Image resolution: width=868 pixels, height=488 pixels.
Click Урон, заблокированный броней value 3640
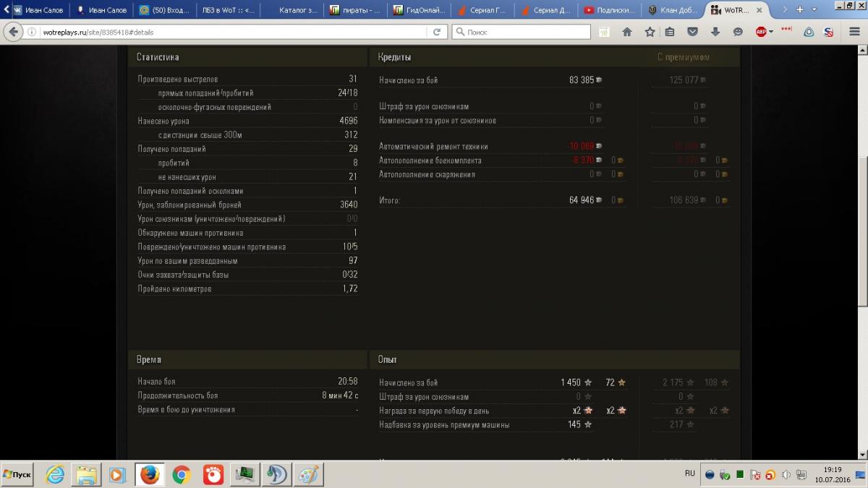coord(349,205)
